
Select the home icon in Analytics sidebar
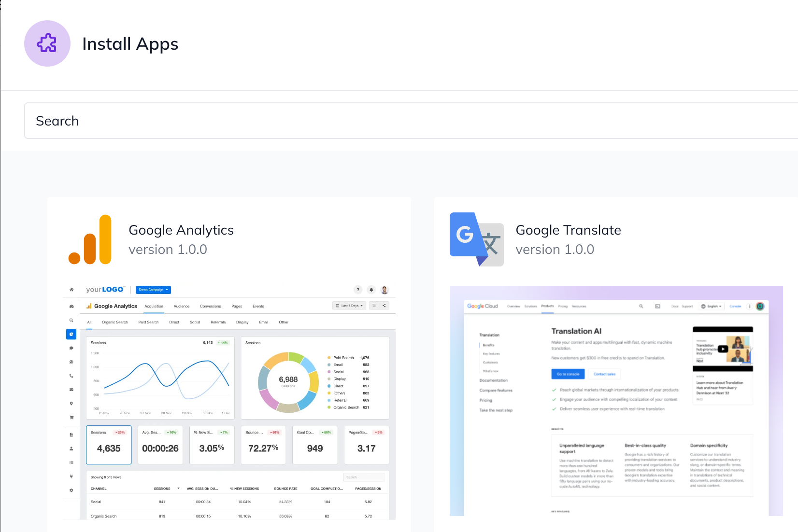point(71,290)
